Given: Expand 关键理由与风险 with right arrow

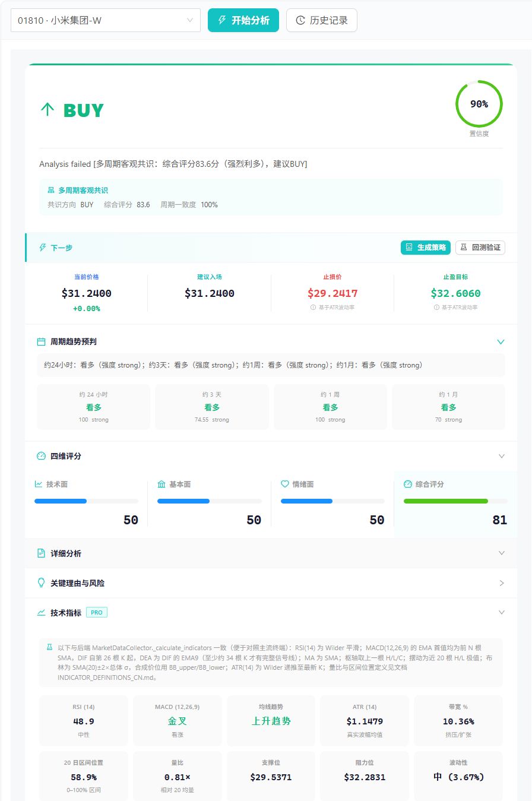Looking at the screenshot, I should (502, 583).
